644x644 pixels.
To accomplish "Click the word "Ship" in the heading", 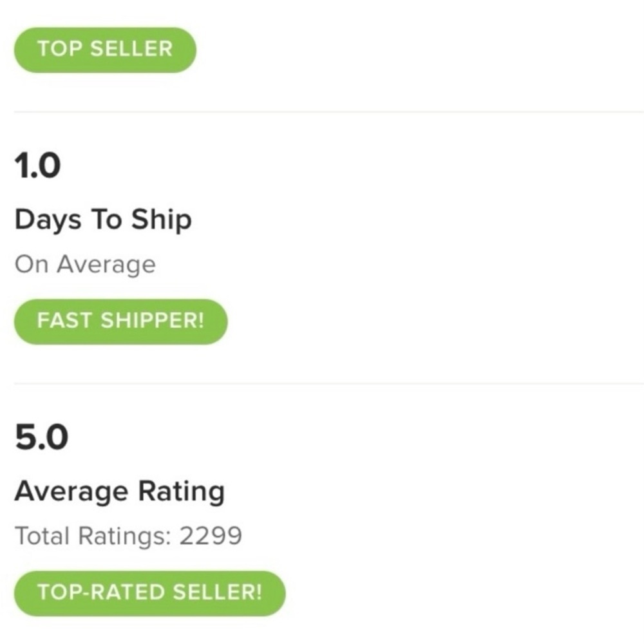I will click(162, 220).
